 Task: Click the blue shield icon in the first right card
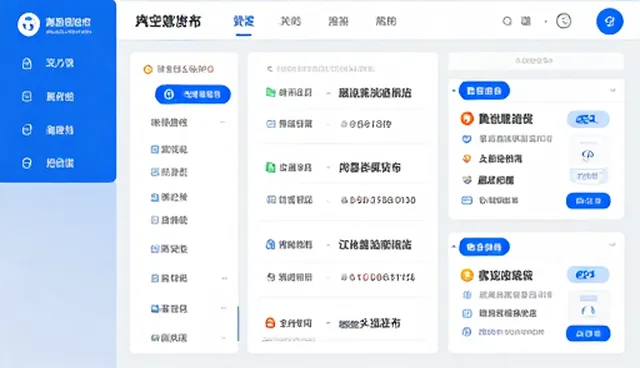(x=467, y=139)
